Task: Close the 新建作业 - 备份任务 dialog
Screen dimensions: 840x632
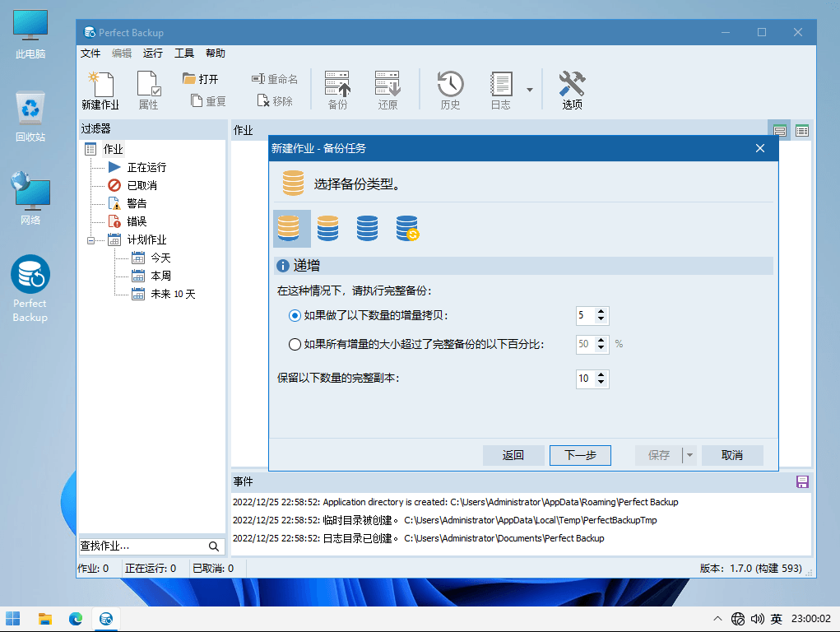Action: (x=760, y=148)
